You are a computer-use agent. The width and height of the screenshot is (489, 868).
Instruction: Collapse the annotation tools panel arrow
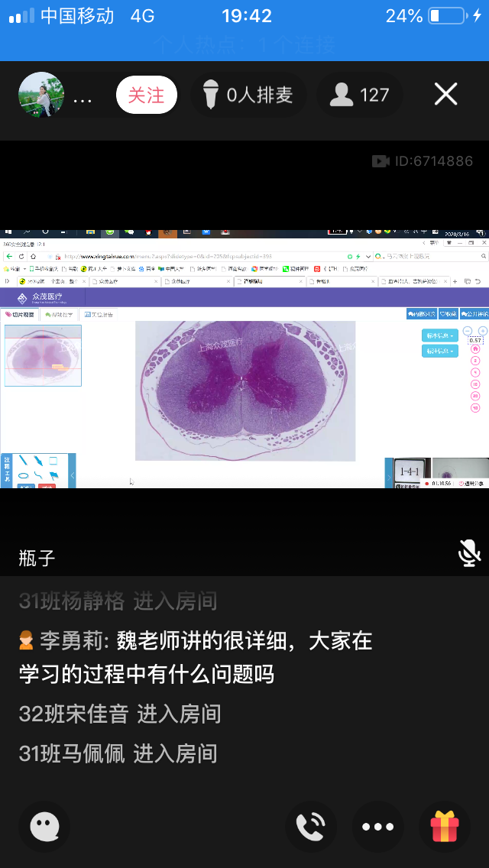click(x=73, y=475)
